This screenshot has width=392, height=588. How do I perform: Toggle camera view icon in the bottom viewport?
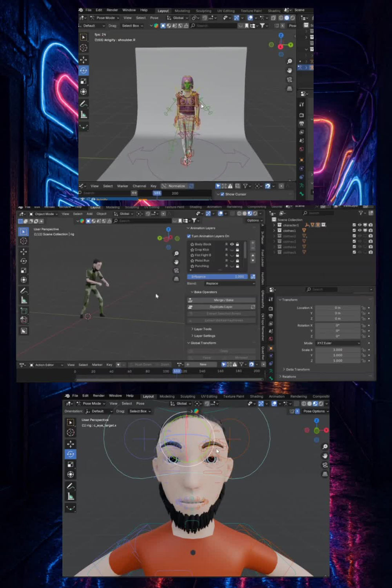[x=325, y=465]
